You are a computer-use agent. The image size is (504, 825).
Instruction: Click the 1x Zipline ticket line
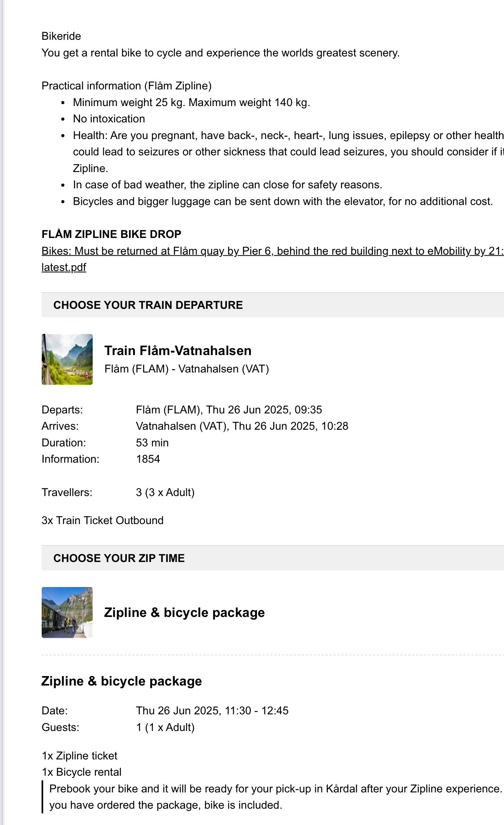80,756
